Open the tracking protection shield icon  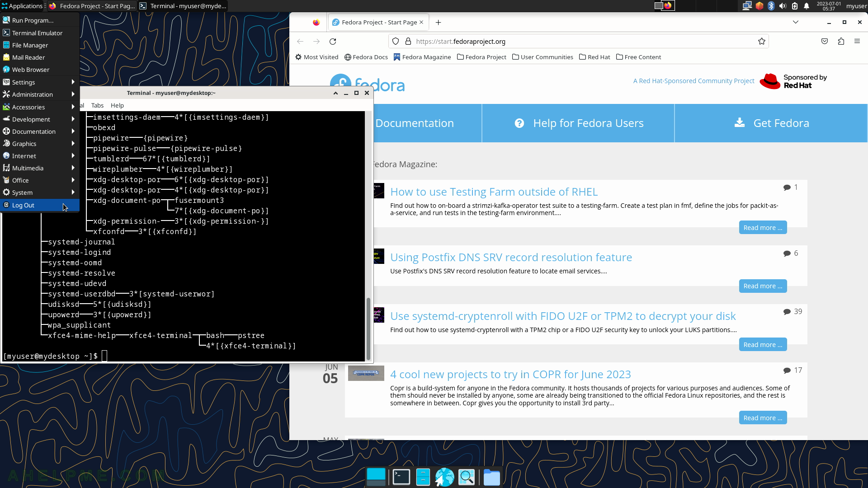396,42
